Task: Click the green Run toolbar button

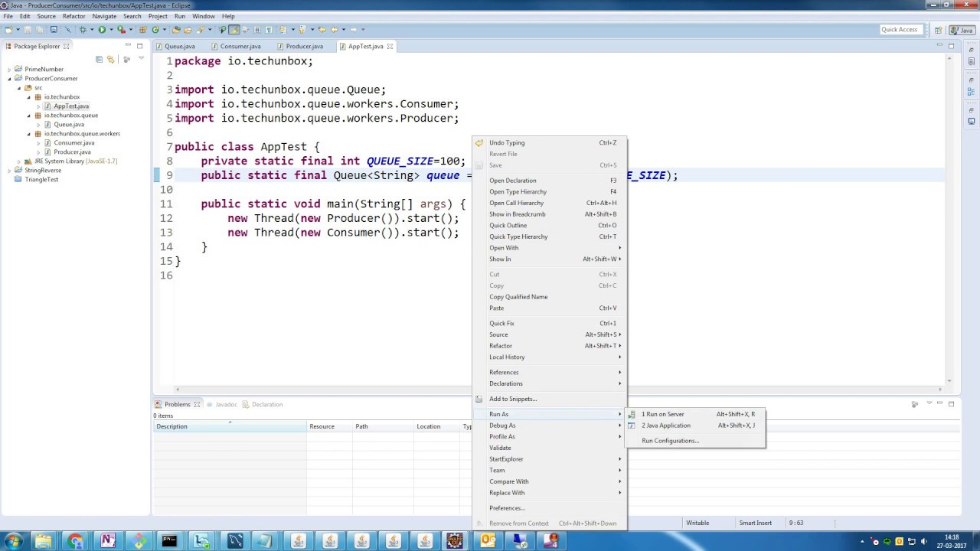Action: coord(102,30)
